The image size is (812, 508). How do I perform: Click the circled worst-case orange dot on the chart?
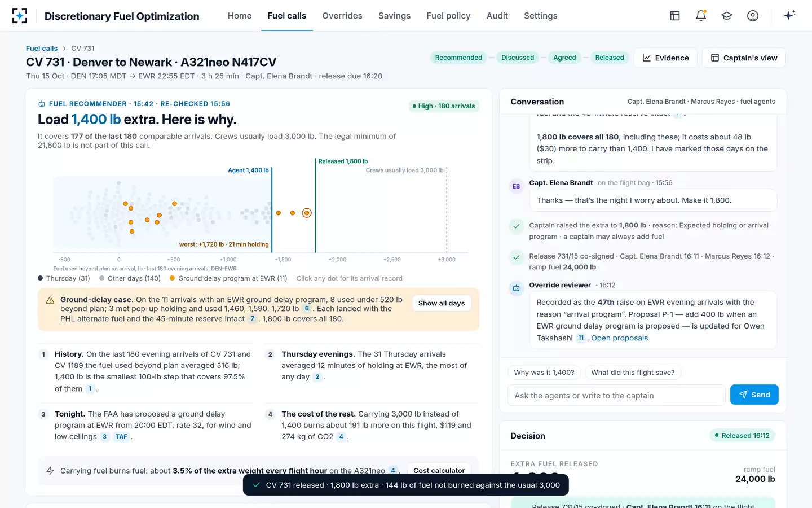(307, 213)
